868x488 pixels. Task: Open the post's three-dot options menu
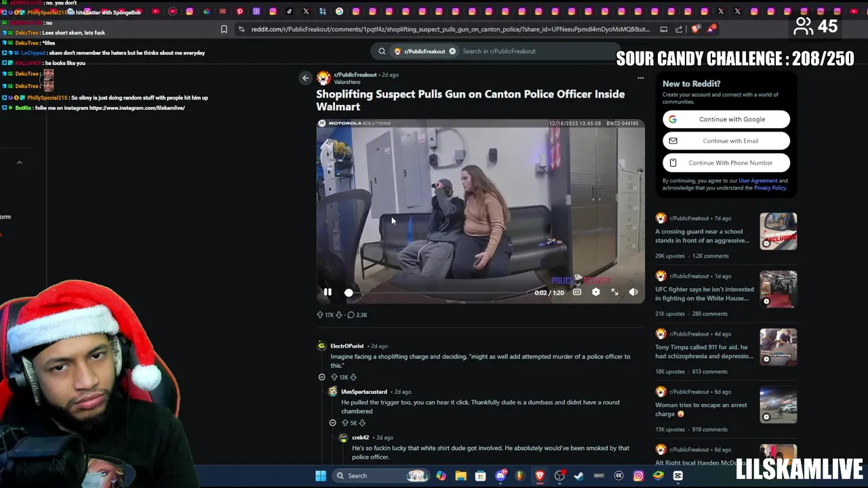pyautogui.click(x=640, y=78)
